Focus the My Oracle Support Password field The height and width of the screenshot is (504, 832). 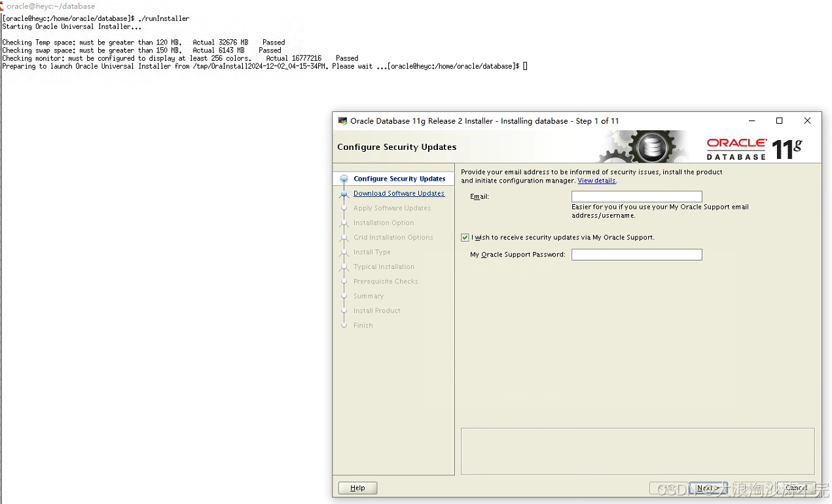tap(636, 255)
